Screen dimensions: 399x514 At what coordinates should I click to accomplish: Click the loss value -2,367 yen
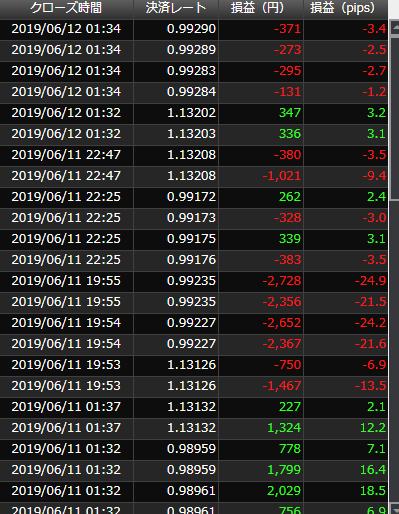point(282,344)
